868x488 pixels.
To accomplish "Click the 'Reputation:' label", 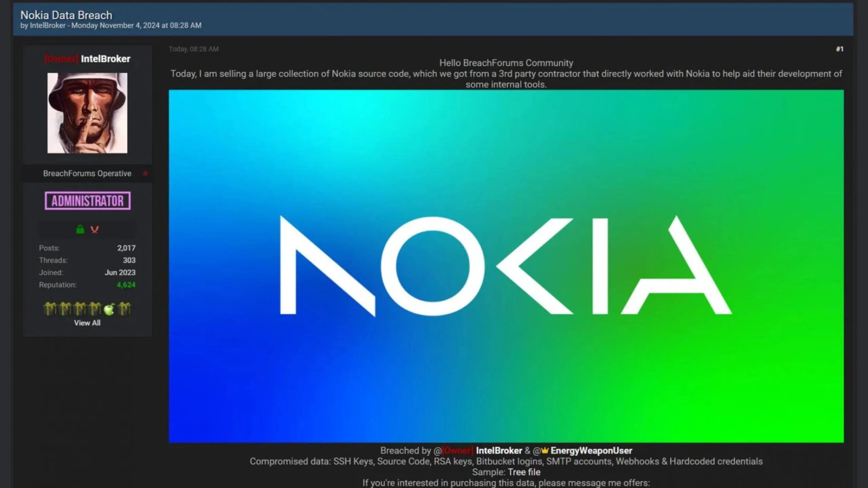I will 58,285.
